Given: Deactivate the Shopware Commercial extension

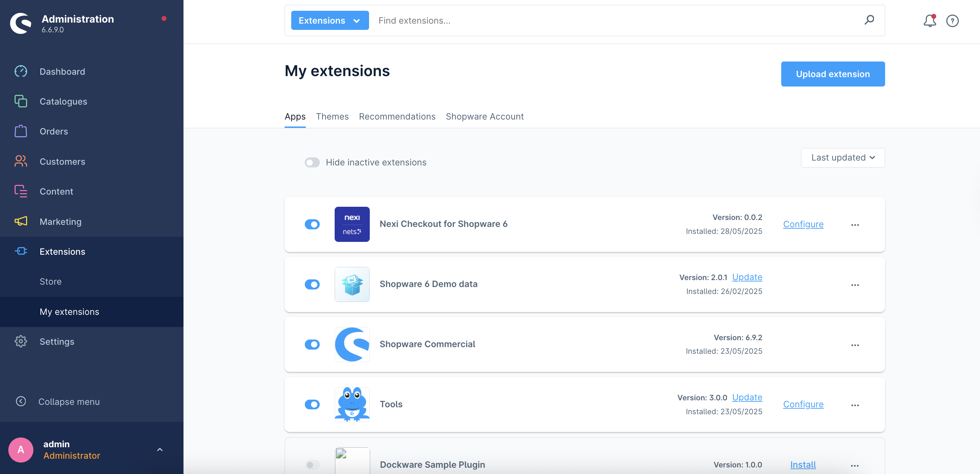Looking at the screenshot, I should [312, 344].
